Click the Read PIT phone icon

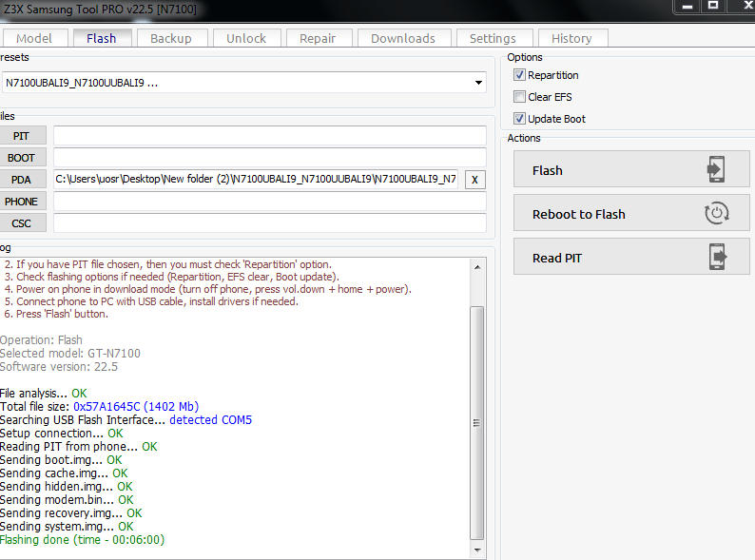point(718,257)
